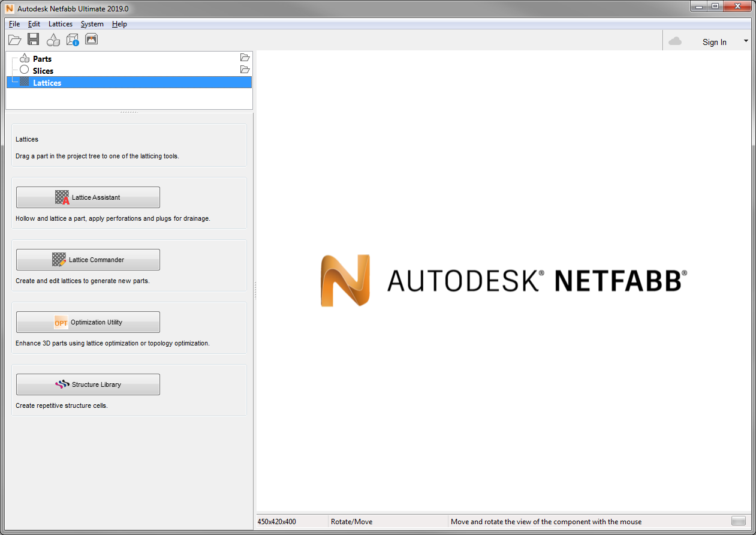Click the Rotate/Move status bar entry
This screenshot has width=756, height=535.
(x=351, y=522)
